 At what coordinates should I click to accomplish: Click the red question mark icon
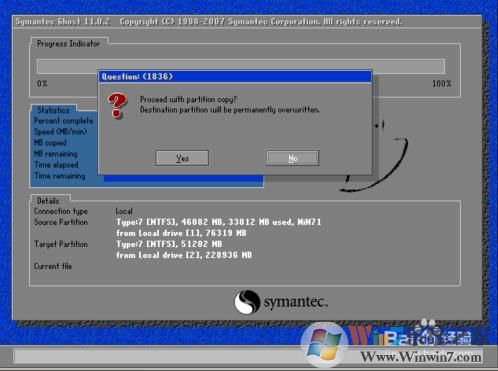(x=117, y=106)
